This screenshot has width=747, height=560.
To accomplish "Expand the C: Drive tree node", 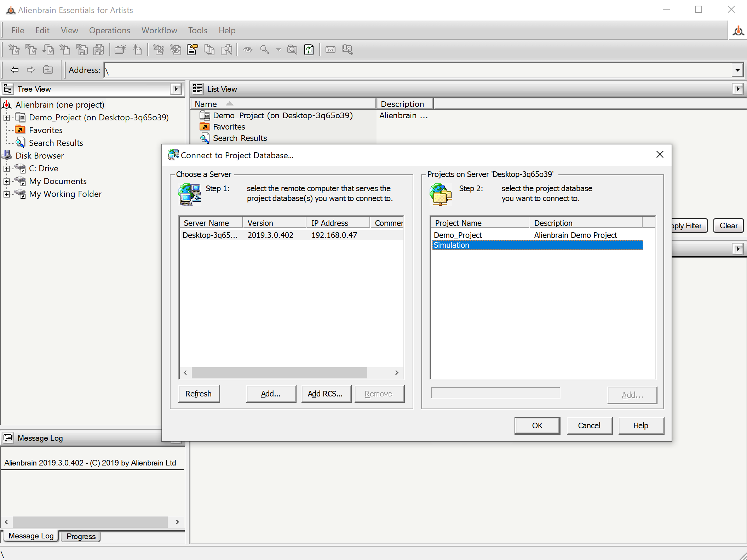I will point(7,168).
